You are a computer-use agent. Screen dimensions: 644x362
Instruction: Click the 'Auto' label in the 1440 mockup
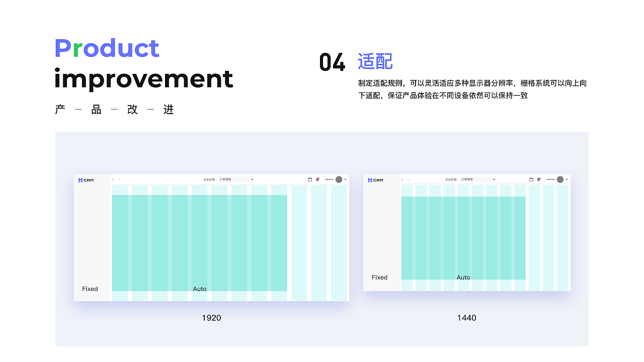pos(463,277)
